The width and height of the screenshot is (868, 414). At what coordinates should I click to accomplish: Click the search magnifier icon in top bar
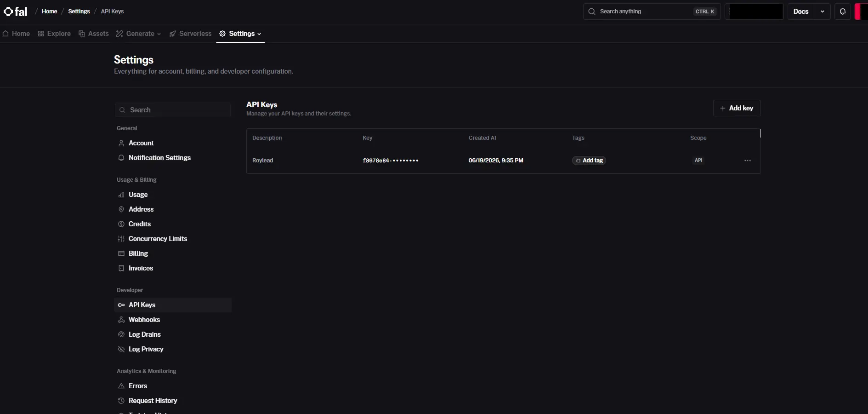click(x=592, y=11)
